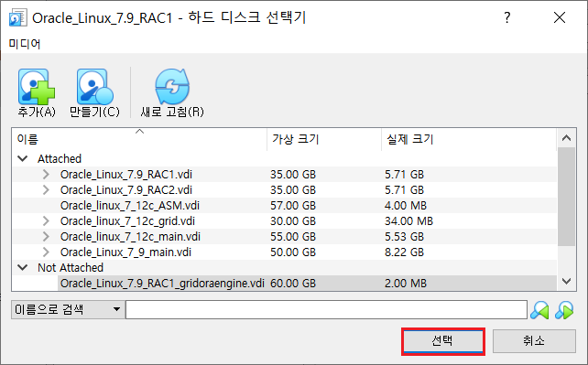This screenshot has height=365, width=588.
Task: Click the 57.00 GB virtual size cell
Action: point(293,206)
